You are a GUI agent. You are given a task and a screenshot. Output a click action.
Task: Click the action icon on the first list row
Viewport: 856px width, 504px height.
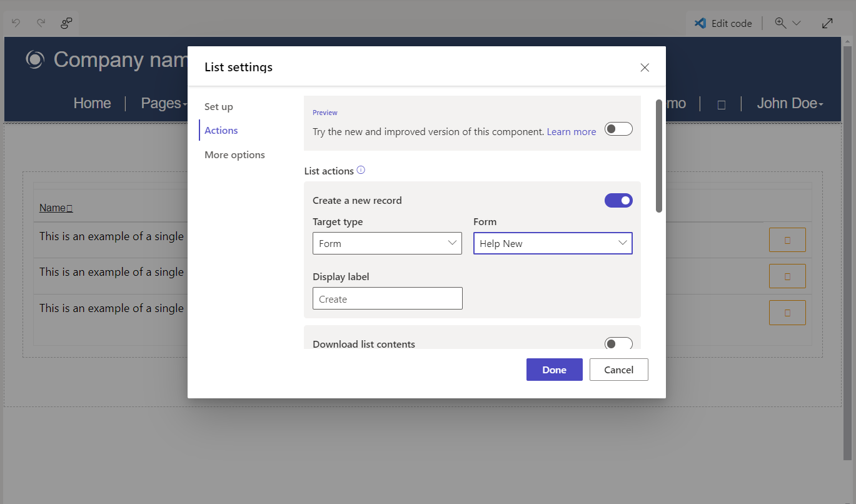[x=787, y=239]
